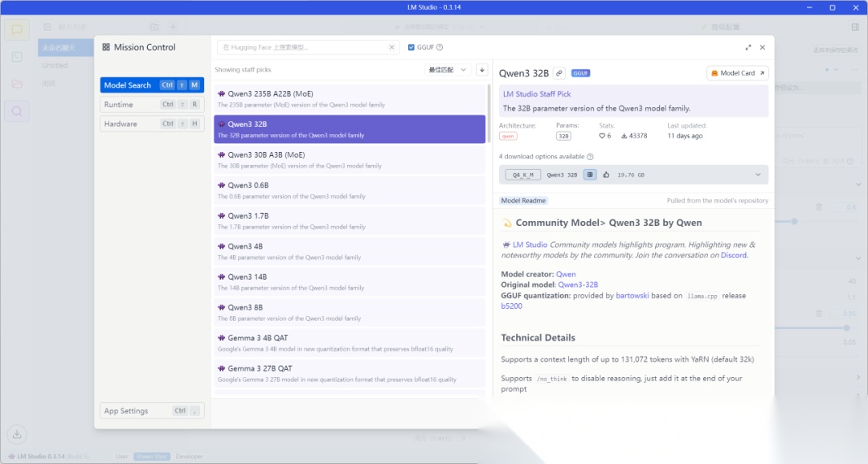Click the qwen architecture tag
Image resolution: width=868 pixels, height=464 pixels.
click(508, 136)
